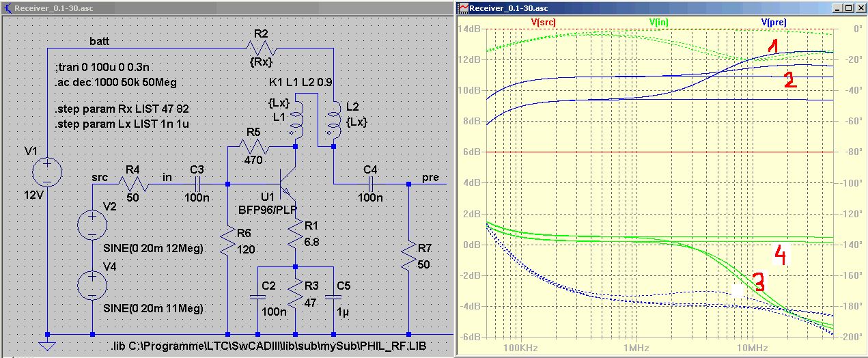Click the "in" net label
The width and height of the screenshot is (868, 358).
coord(167,177)
